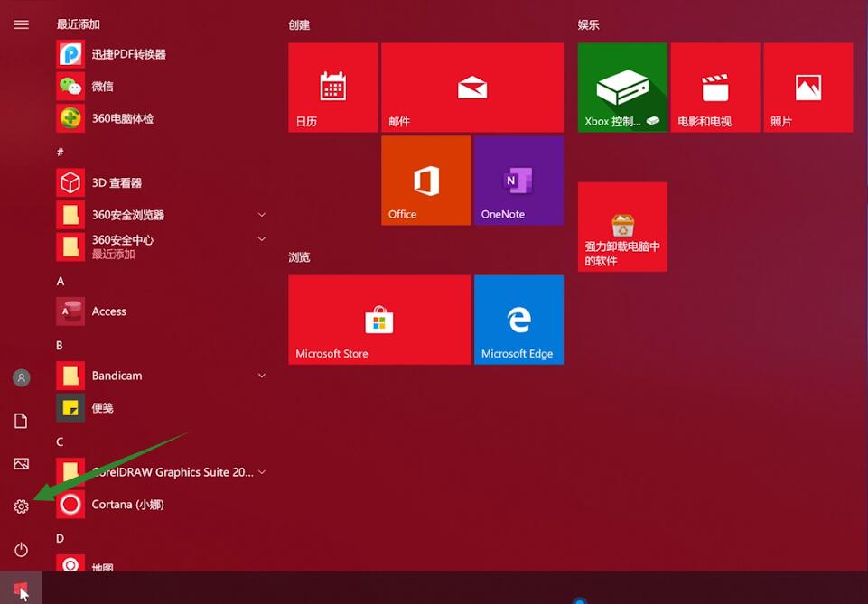Click the Power icon

click(21, 549)
